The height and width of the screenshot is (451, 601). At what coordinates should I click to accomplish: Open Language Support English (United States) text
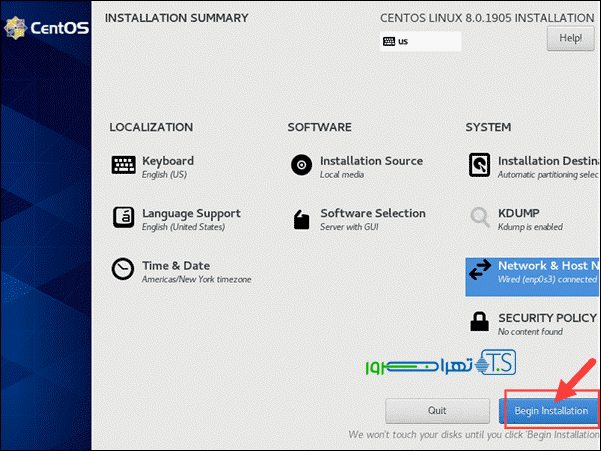pyautogui.click(x=183, y=227)
